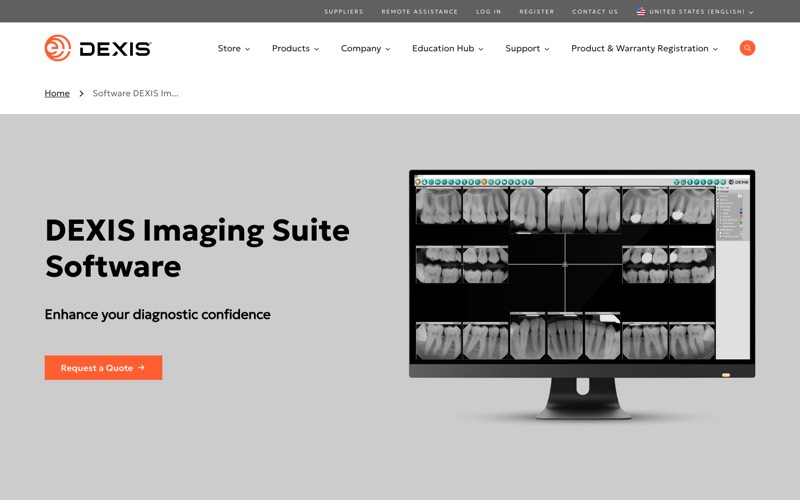Click the Log In link
Screen dimensions: 800x500
click(488, 11)
